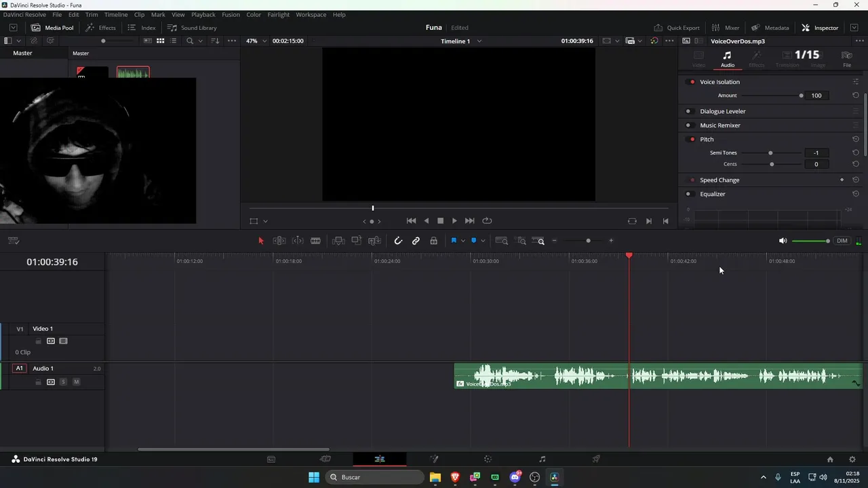Click the Custom Zoom icon
Image resolution: width=868 pixels, height=488 pixels.
tap(538, 241)
